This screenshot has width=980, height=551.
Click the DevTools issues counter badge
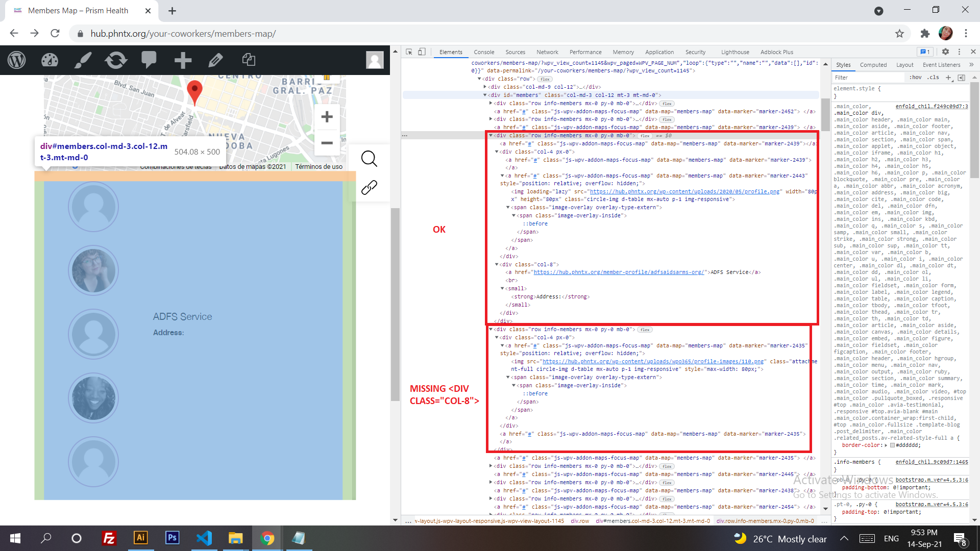(924, 52)
